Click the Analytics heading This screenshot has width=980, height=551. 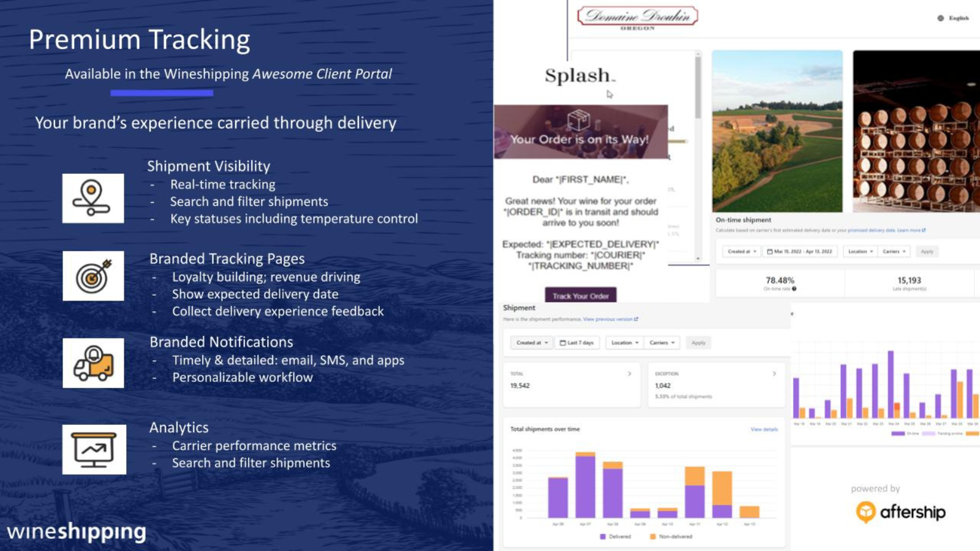tap(179, 427)
